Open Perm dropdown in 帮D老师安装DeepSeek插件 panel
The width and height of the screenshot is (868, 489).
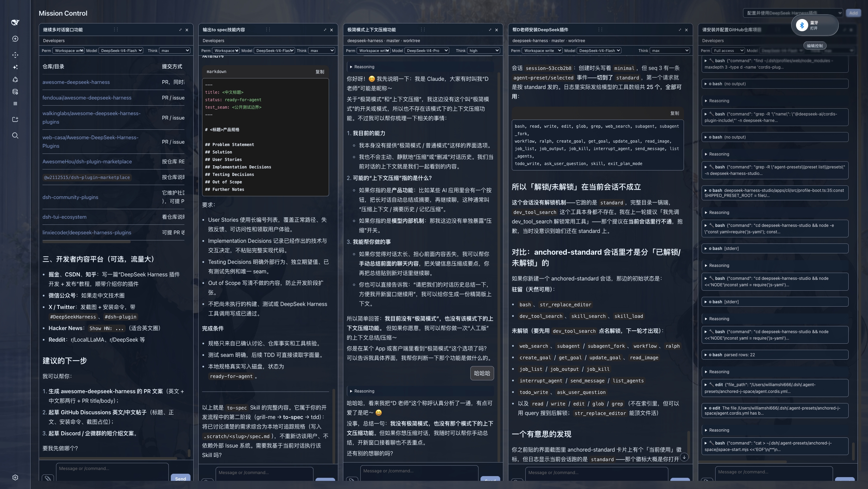pos(542,51)
